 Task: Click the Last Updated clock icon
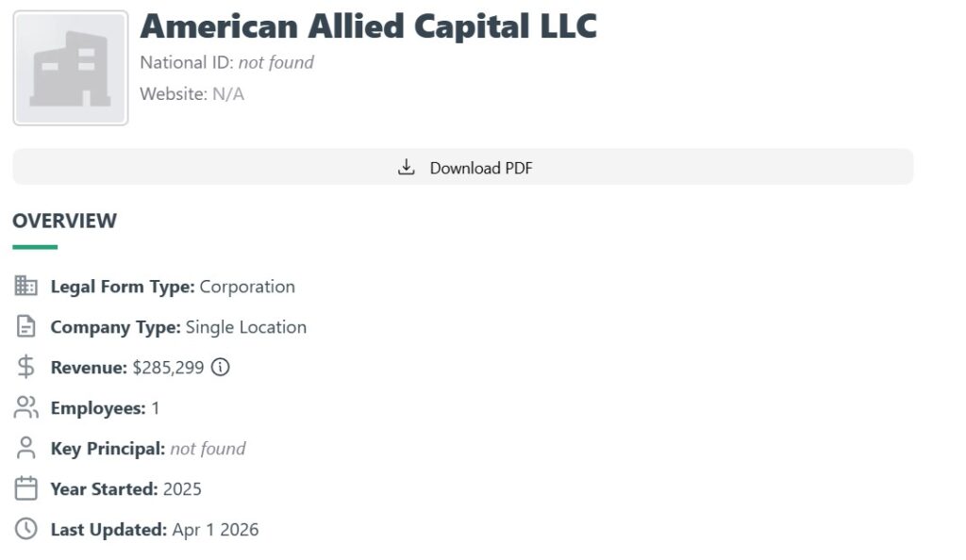(26, 530)
